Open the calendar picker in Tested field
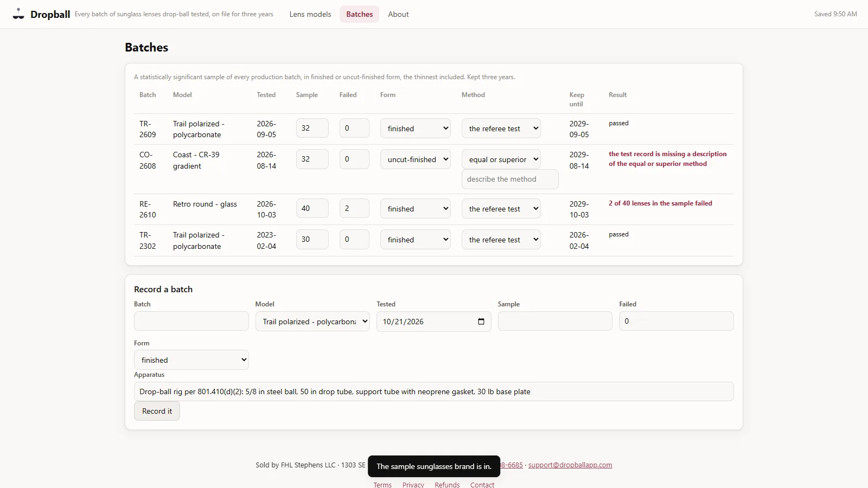The image size is (868, 488). point(481,322)
